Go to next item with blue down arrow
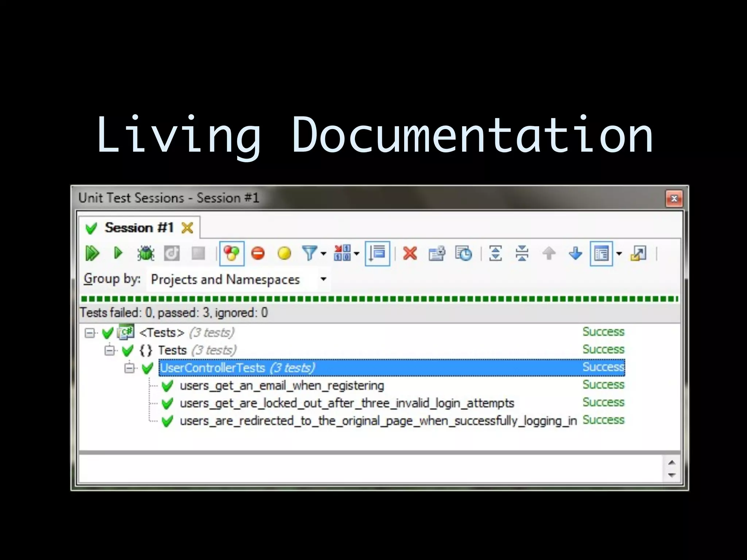 tap(576, 253)
